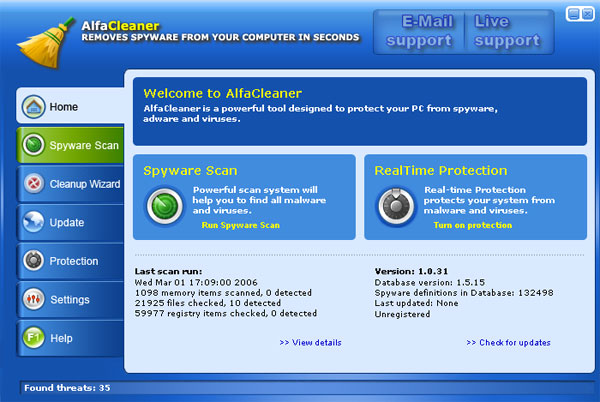Click the dial lock icon beside Protection
Image resolution: width=600 pixels, height=402 pixels.
pos(33,260)
